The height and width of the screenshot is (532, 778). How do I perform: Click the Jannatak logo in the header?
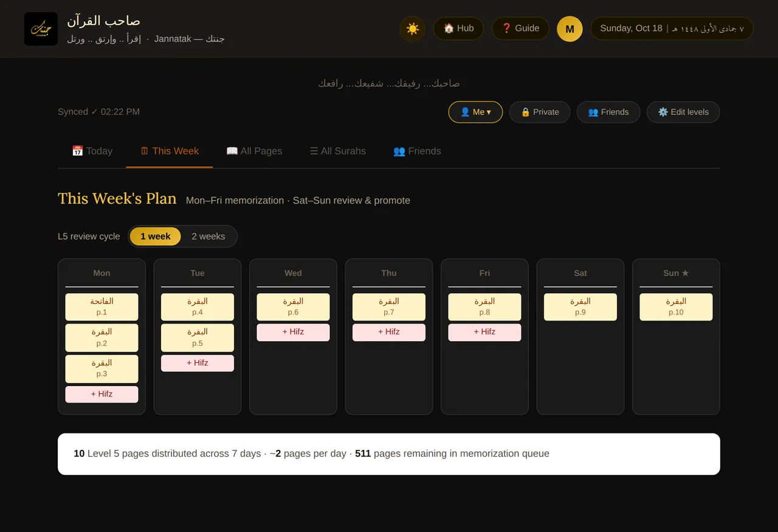tap(41, 29)
